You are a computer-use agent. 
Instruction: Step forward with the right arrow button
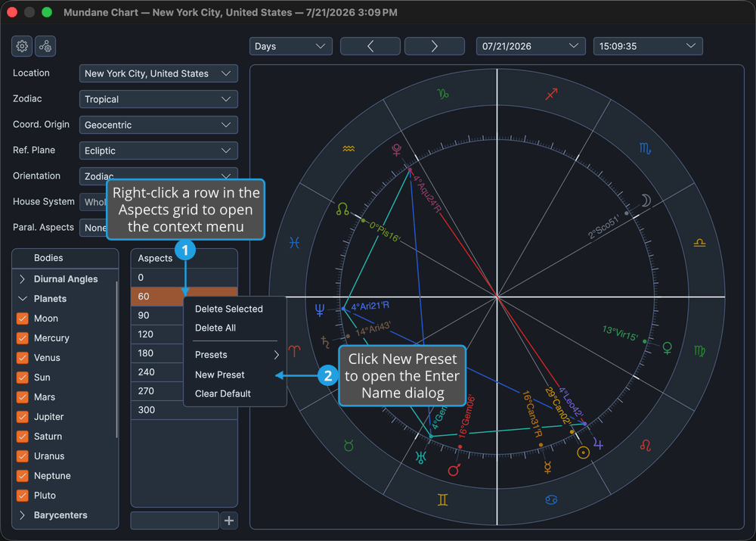[435, 46]
